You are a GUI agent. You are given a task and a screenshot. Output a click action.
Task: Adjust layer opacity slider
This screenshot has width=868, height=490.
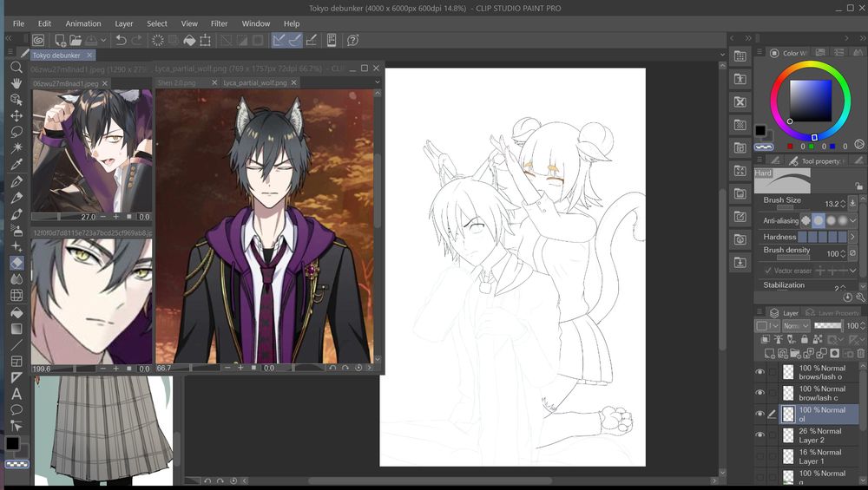(x=828, y=326)
